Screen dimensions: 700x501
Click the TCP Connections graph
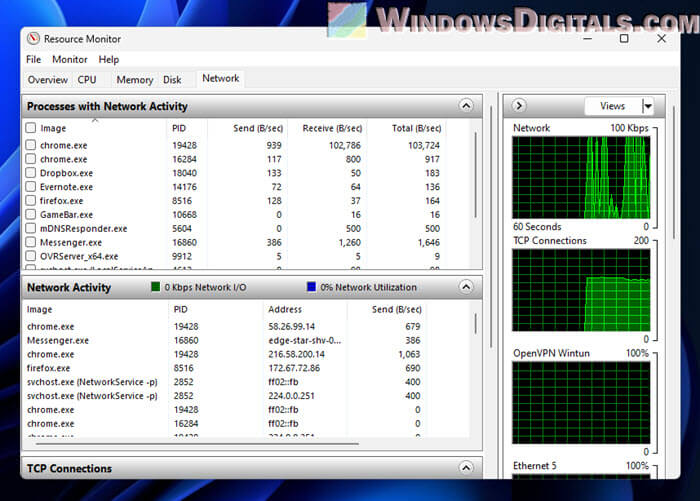coord(581,290)
